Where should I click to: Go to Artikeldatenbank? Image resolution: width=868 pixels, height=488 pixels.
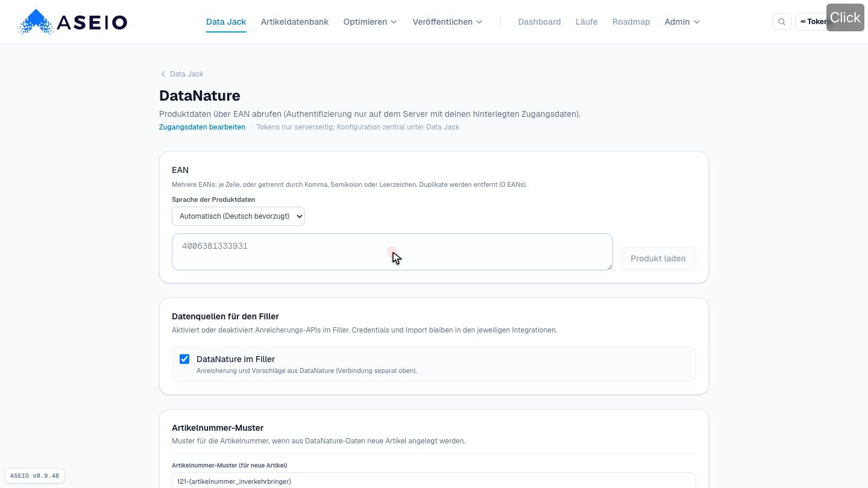[295, 22]
